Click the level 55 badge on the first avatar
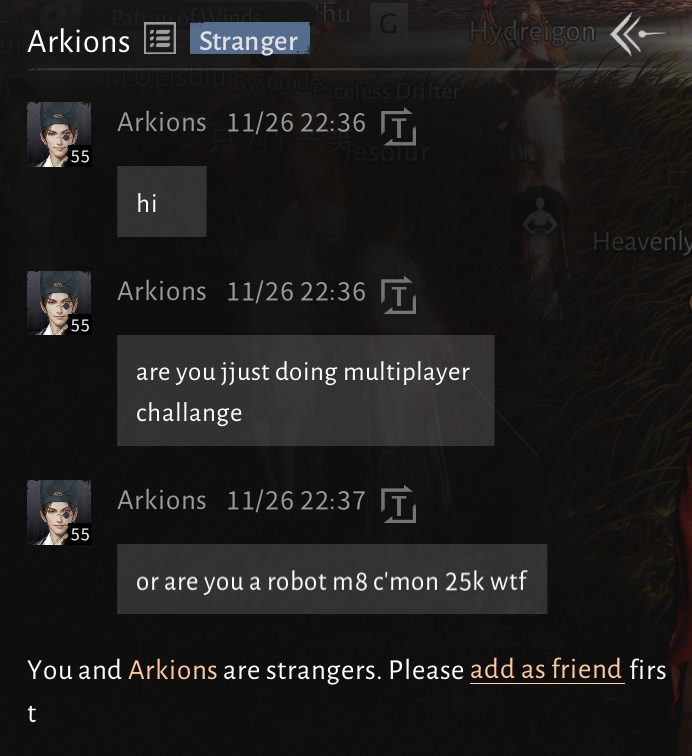The image size is (692, 756). click(80, 156)
